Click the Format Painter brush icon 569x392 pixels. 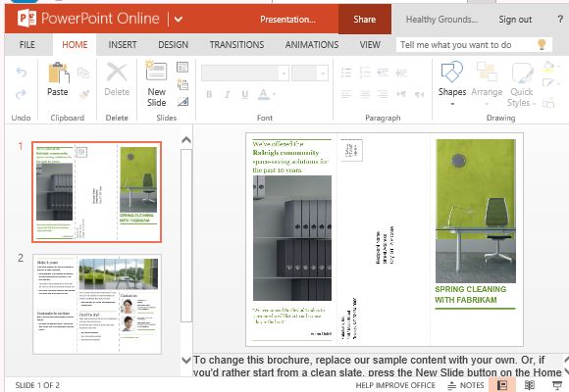83,94
